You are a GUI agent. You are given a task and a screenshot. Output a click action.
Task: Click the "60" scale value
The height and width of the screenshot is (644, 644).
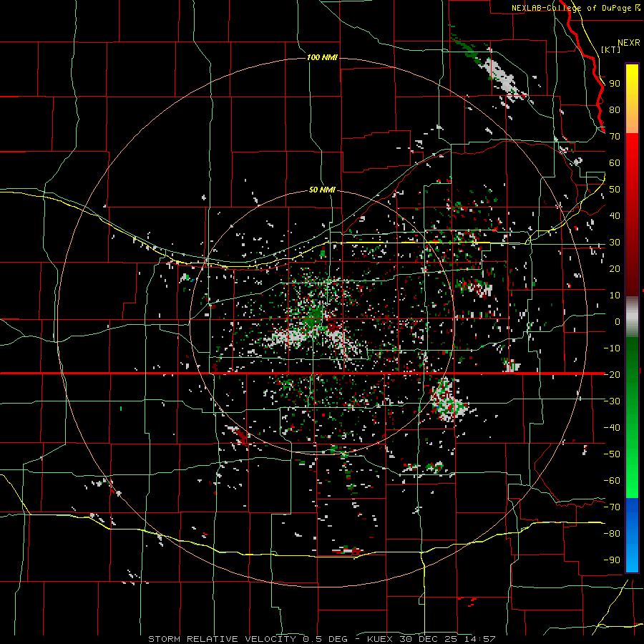point(615,162)
